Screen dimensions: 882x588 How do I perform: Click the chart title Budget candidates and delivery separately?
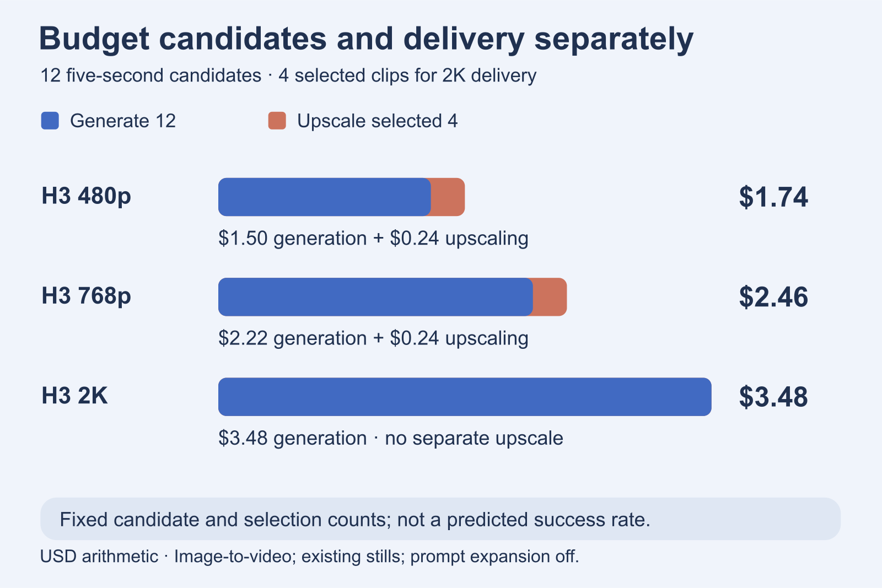(366, 39)
